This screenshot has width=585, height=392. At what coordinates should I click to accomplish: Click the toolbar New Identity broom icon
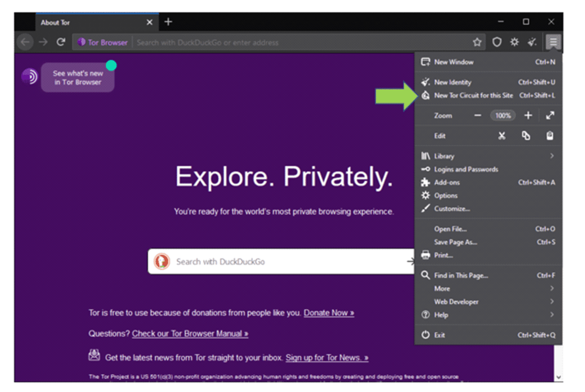(532, 42)
